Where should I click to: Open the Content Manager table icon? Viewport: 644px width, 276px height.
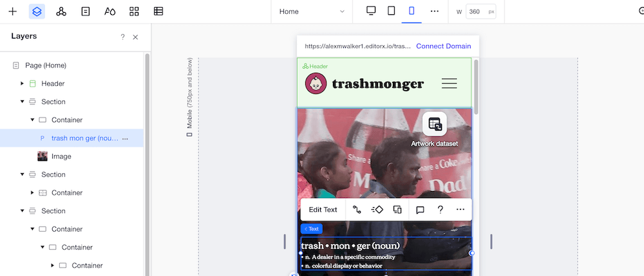pyautogui.click(x=158, y=12)
